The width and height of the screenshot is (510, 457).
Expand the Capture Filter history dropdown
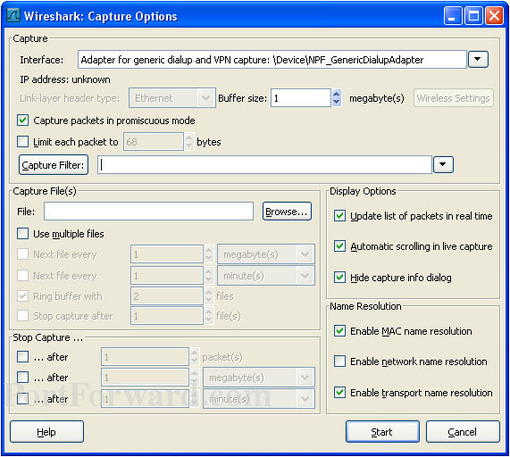(x=443, y=164)
